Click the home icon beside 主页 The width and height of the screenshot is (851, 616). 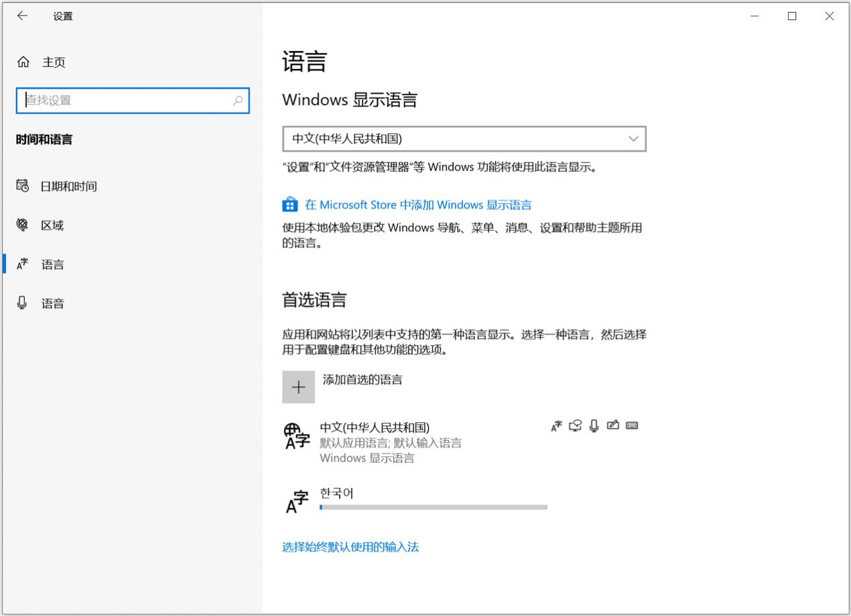click(x=23, y=62)
